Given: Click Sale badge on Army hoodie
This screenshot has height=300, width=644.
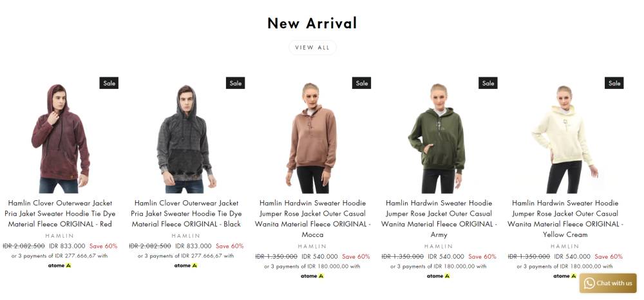Looking at the screenshot, I should point(488,83).
